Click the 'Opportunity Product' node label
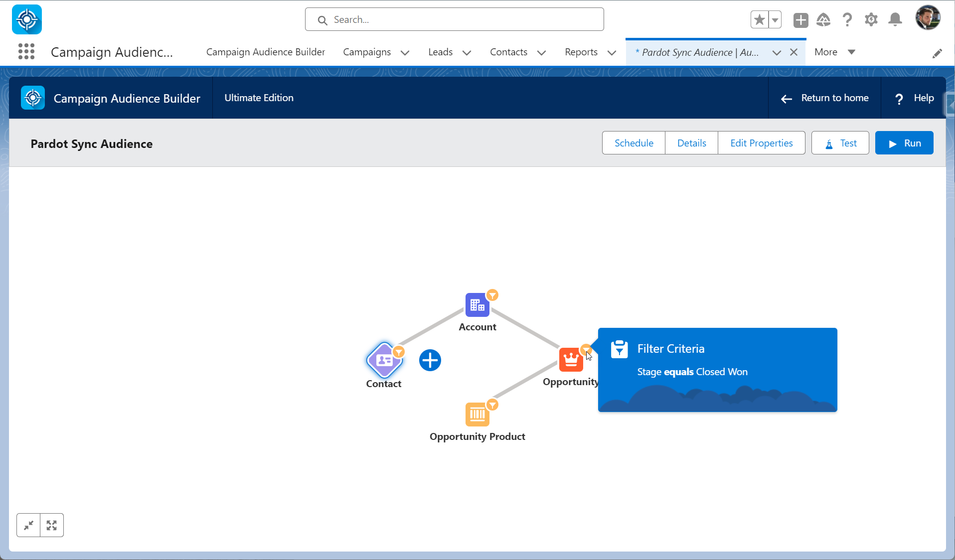Viewport: 955px width, 560px height. (477, 436)
